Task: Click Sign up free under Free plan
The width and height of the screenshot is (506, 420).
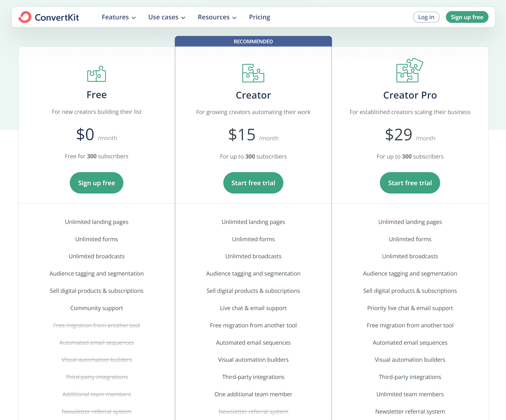Action: click(x=96, y=183)
